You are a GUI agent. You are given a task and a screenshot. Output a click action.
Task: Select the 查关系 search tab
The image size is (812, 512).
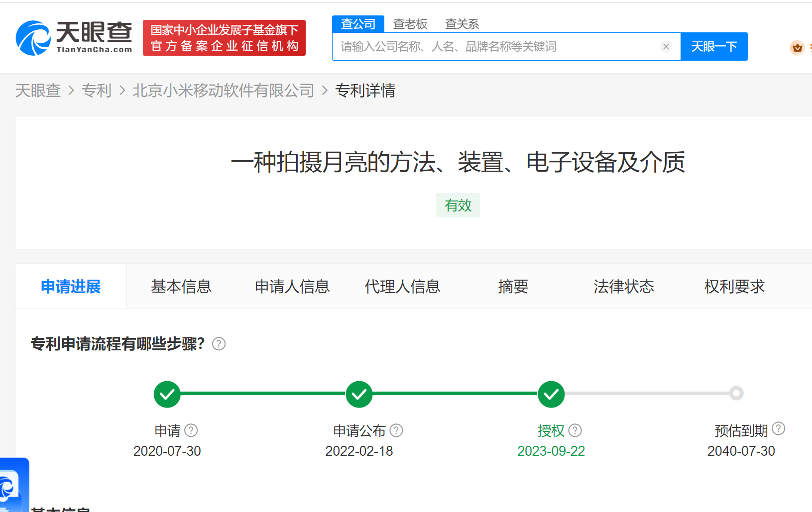pyautogui.click(x=462, y=24)
